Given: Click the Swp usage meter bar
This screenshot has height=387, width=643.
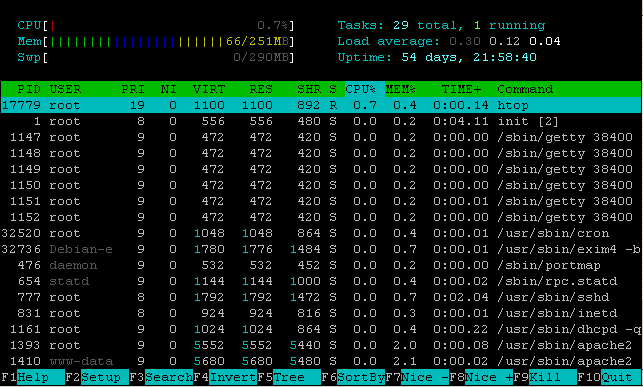Looking at the screenshot, I should [156, 57].
